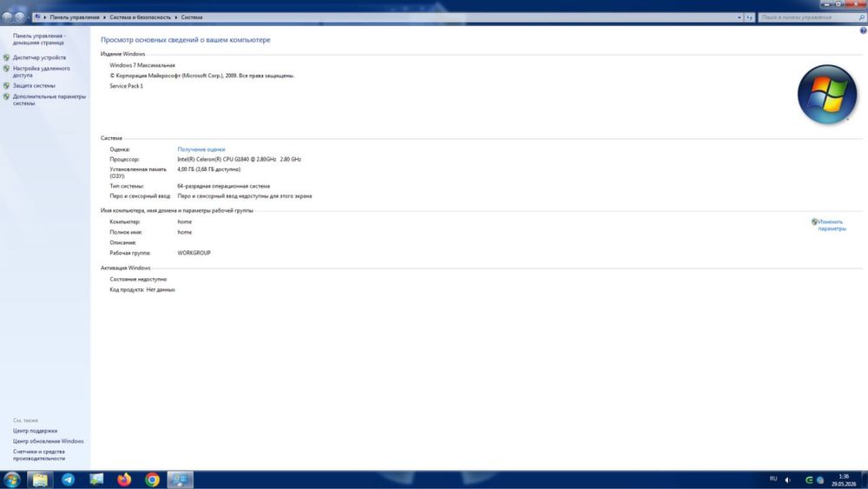Click the Код продукта: Нет данных text
This screenshot has height=489, width=868.
142,290
